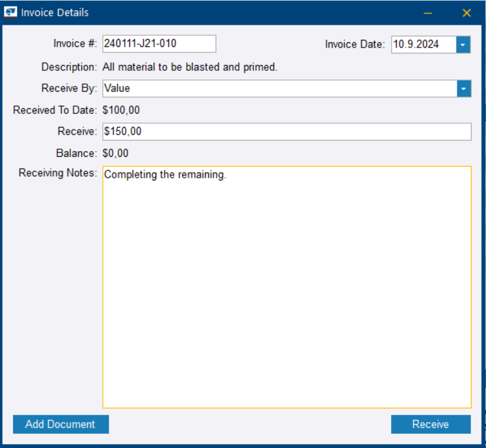Click the Received To Date value $100,00
This screenshot has height=448, width=486.
tap(121, 110)
